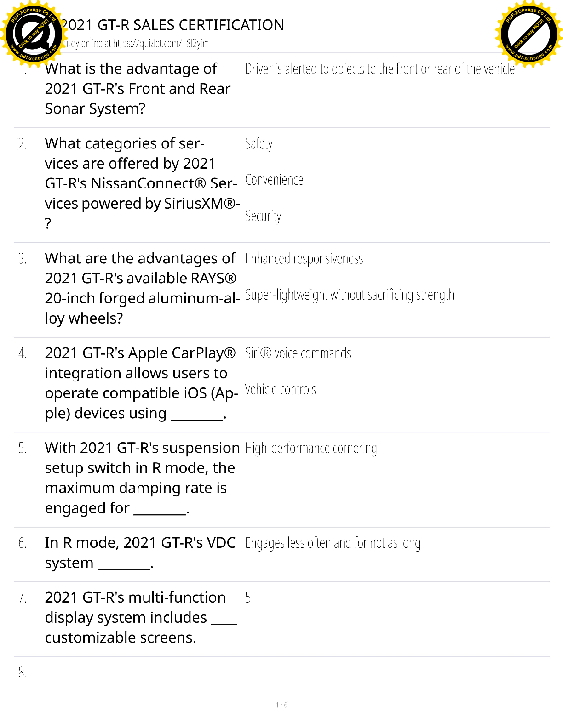This screenshot has width=563, height=728.
Task: Click the RAYS forged wheels question
Action: pos(142,288)
